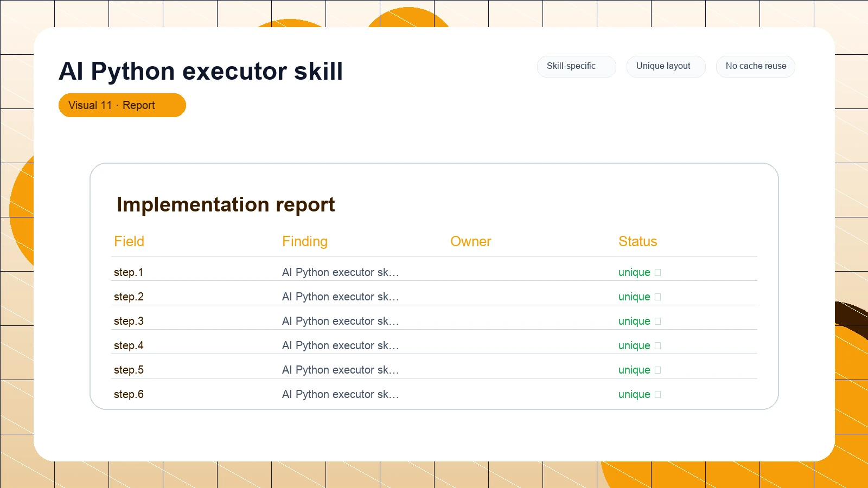Image resolution: width=868 pixels, height=488 pixels.
Task: Click the unique status in step.2 row
Action: coord(640,297)
